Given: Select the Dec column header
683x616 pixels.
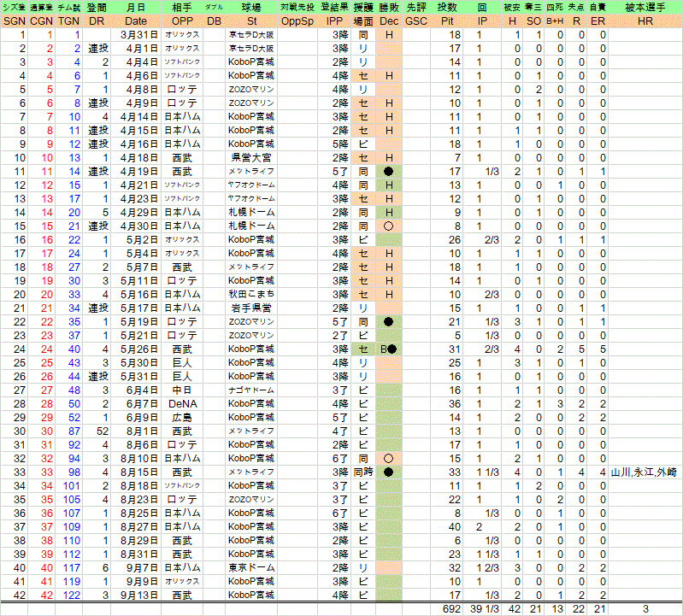Looking at the screenshot, I should (389, 21).
